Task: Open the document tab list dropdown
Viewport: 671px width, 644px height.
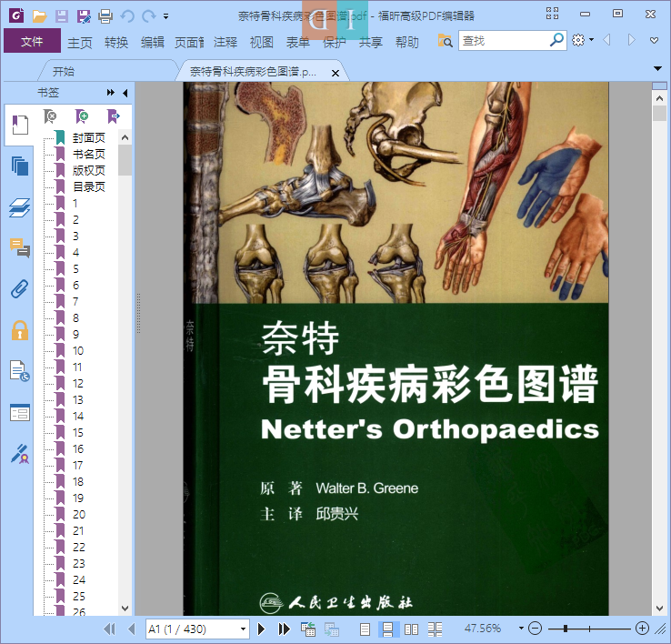Action: [x=657, y=68]
